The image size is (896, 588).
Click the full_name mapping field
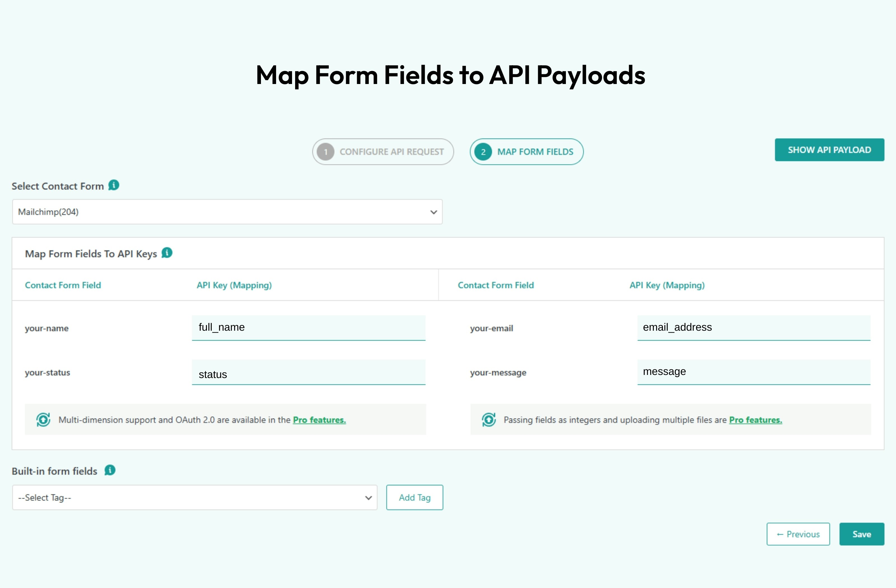click(308, 327)
